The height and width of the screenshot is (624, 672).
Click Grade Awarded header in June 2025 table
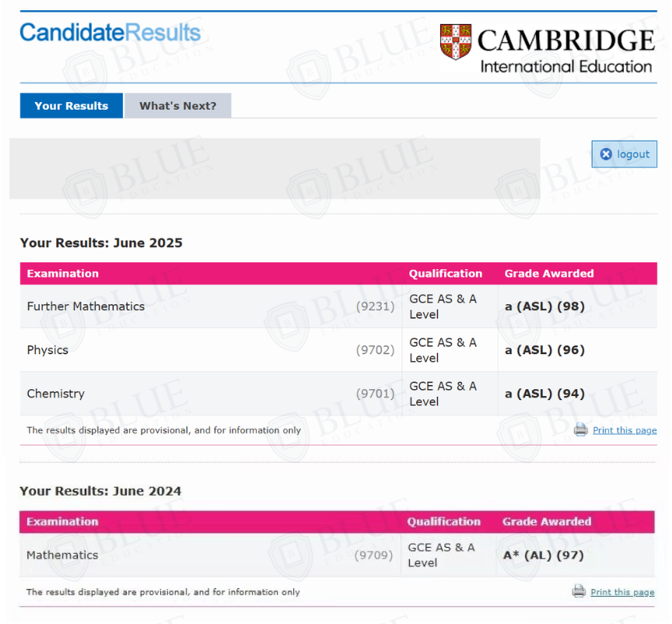(549, 273)
